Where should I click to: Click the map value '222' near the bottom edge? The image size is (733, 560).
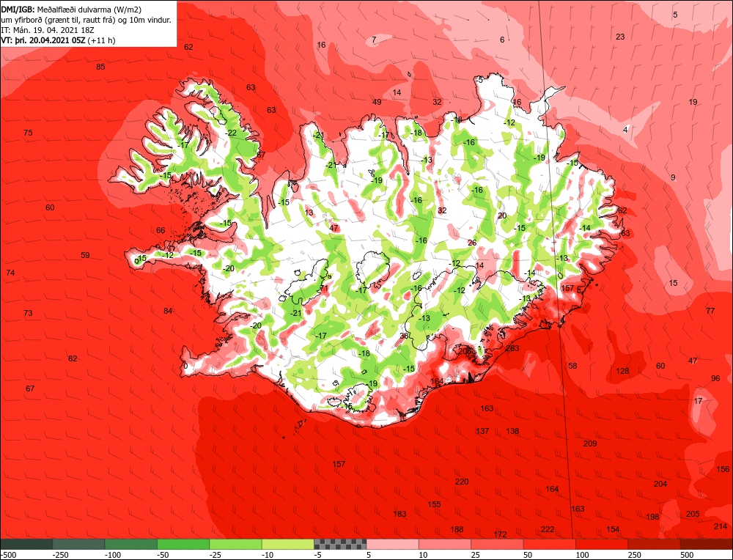point(548,529)
